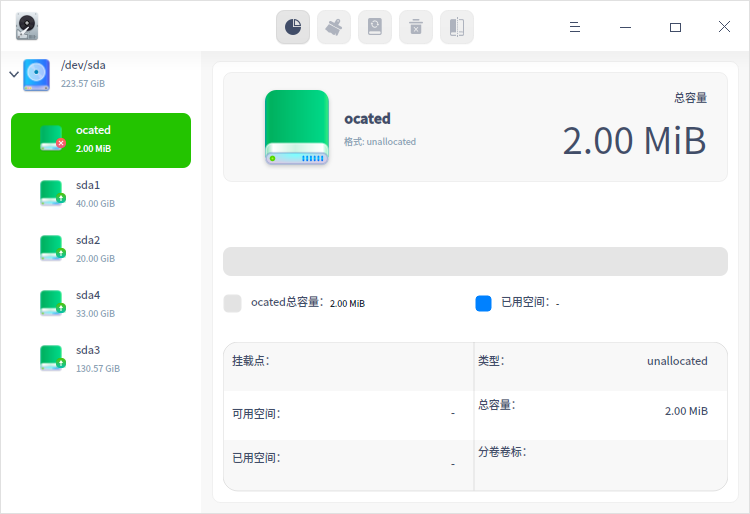The height and width of the screenshot is (514, 750).
Task: Click the sda2 partition drive icon
Action: point(52,248)
